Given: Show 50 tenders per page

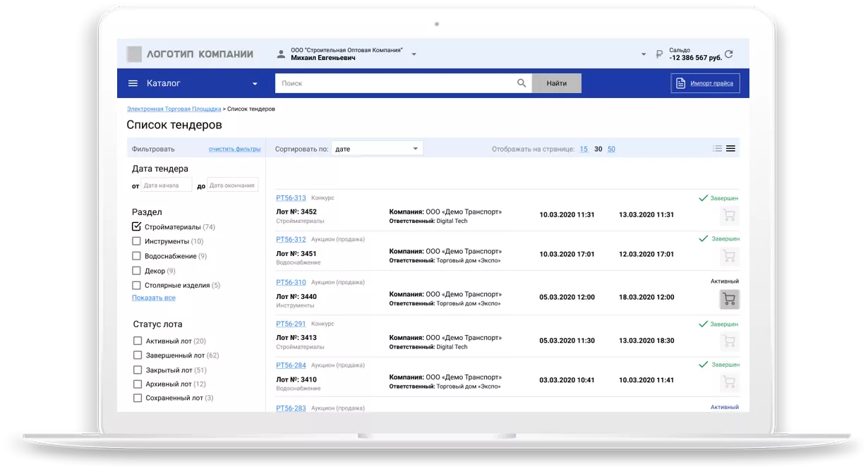Looking at the screenshot, I should [x=611, y=150].
